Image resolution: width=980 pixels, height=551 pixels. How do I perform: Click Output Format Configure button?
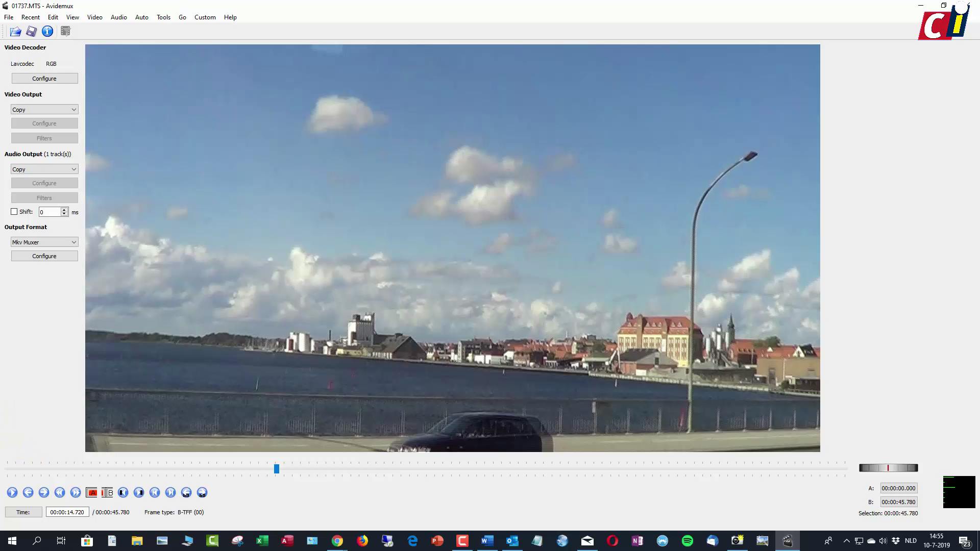pos(44,256)
